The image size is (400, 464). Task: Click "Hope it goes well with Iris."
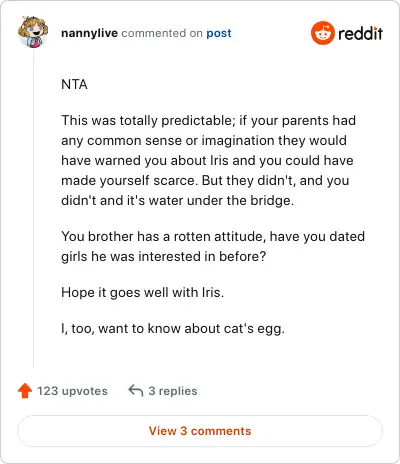[x=143, y=292]
